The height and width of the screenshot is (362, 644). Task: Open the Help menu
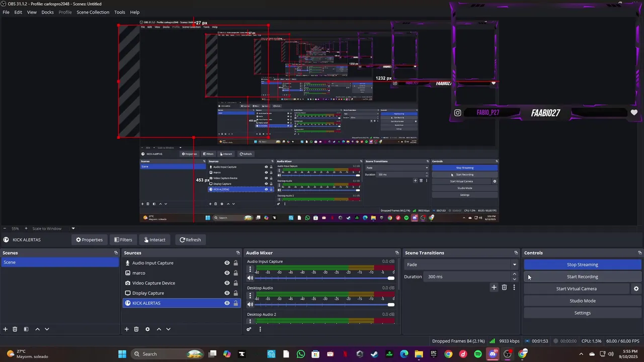(135, 12)
